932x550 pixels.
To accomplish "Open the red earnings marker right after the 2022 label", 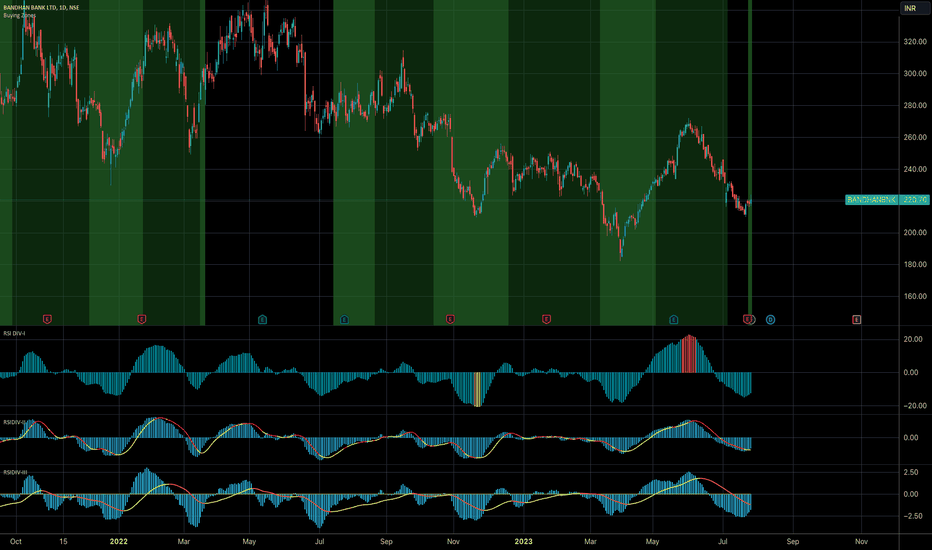I will click(141, 320).
